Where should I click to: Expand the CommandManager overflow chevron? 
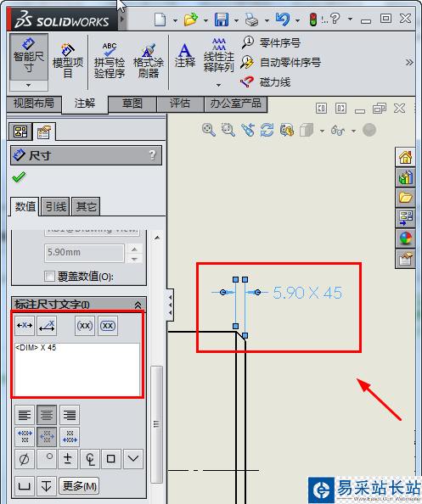pyautogui.click(x=409, y=62)
